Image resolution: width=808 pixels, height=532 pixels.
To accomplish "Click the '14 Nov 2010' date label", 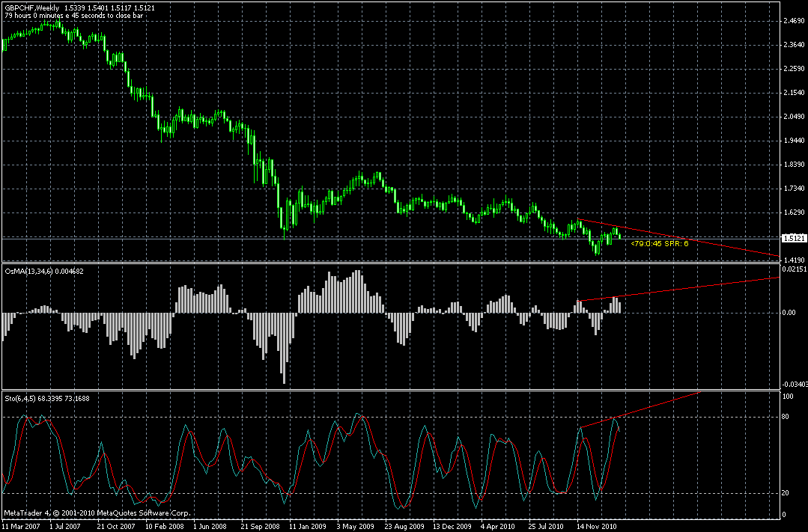I will (x=595, y=527).
